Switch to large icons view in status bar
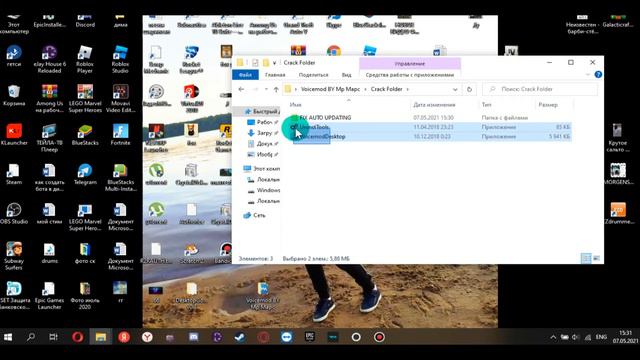 pos(596,258)
